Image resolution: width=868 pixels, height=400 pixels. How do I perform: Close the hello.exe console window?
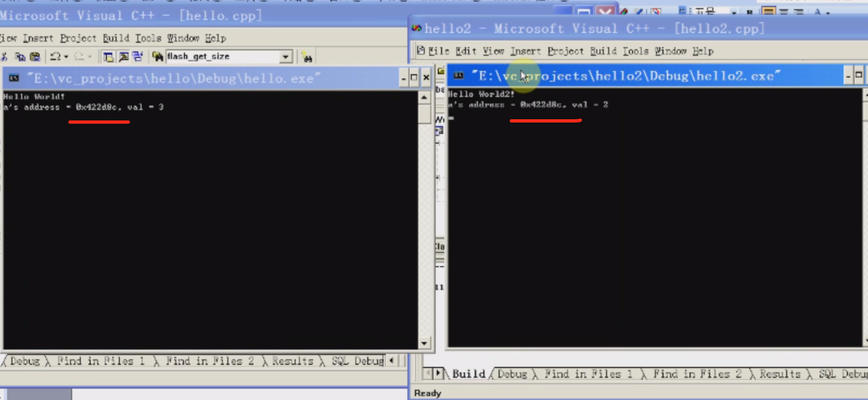[426, 78]
